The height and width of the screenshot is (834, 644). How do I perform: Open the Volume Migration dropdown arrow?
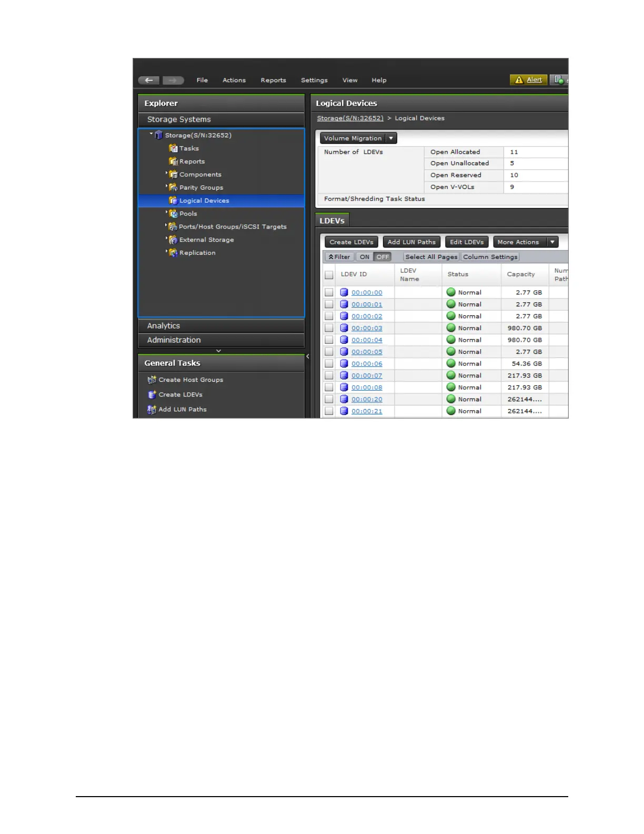[x=391, y=138]
